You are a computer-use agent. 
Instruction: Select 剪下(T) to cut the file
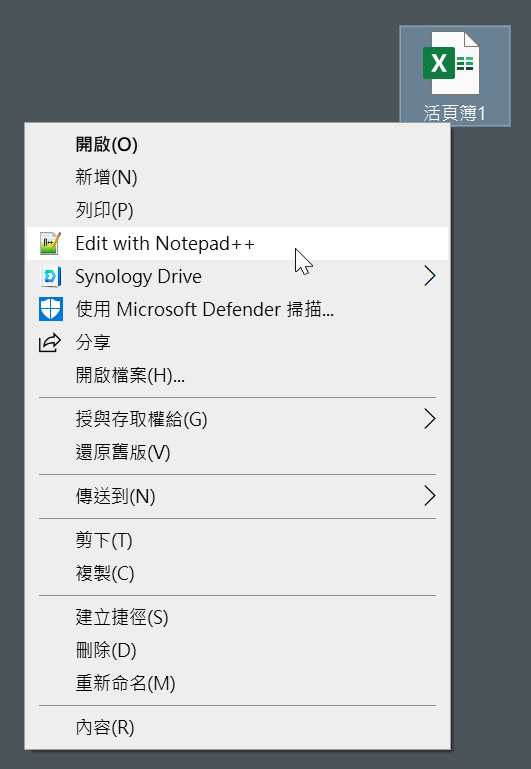point(237,540)
